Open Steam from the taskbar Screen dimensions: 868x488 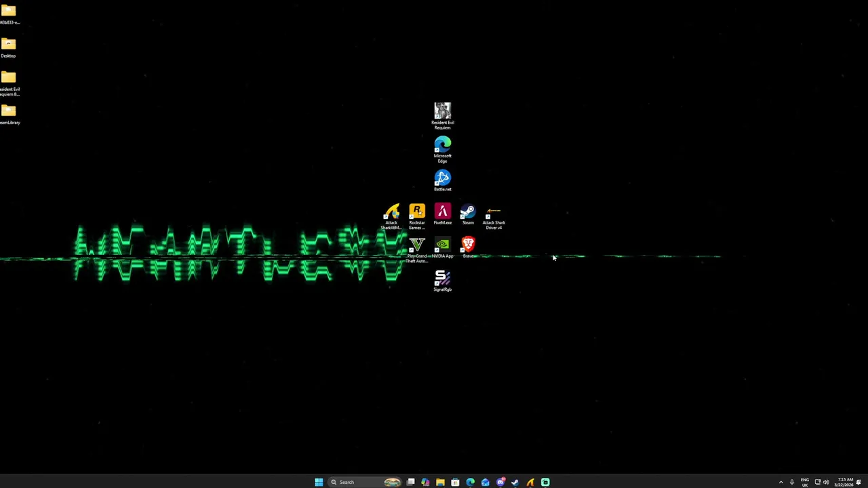pyautogui.click(x=515, y=482)
